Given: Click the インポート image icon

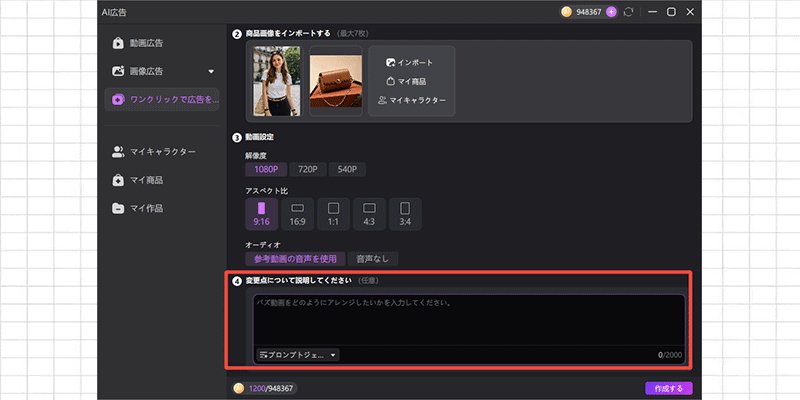Looking at the screenshot, I should pos(391,62).
